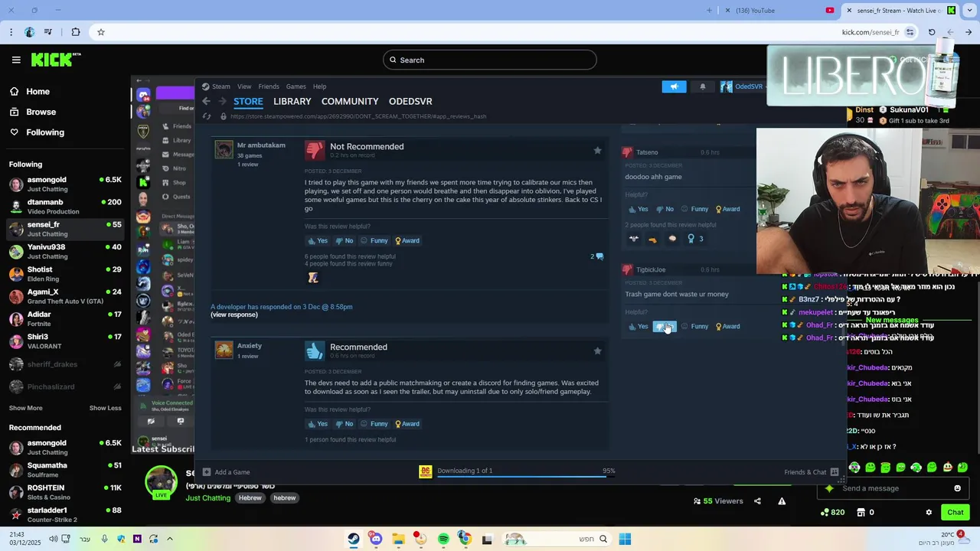Vote No on Mr ambutakam review
The width and height of the screenshot is (980, 551).
pos(345,240)
